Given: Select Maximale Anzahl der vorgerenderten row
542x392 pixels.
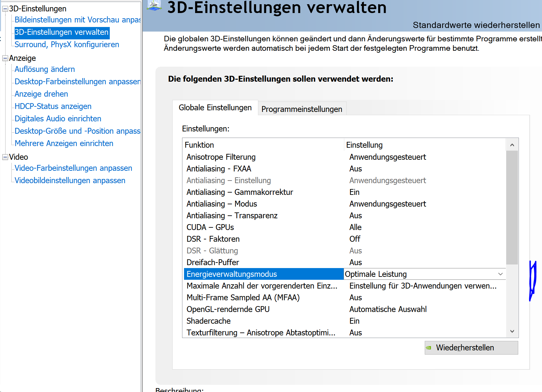Looking at the screenshot, I should (x=345, y=286).
